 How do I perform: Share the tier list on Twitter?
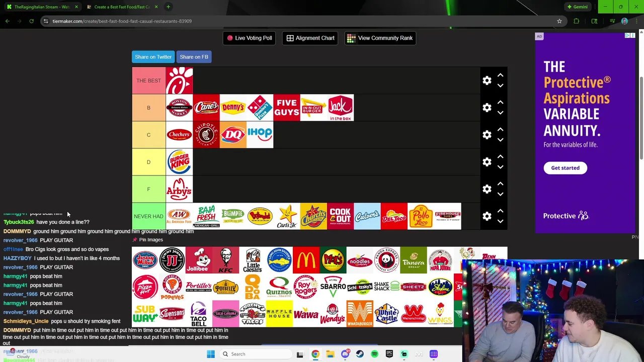pyautogui.click(x=153, y=57)
